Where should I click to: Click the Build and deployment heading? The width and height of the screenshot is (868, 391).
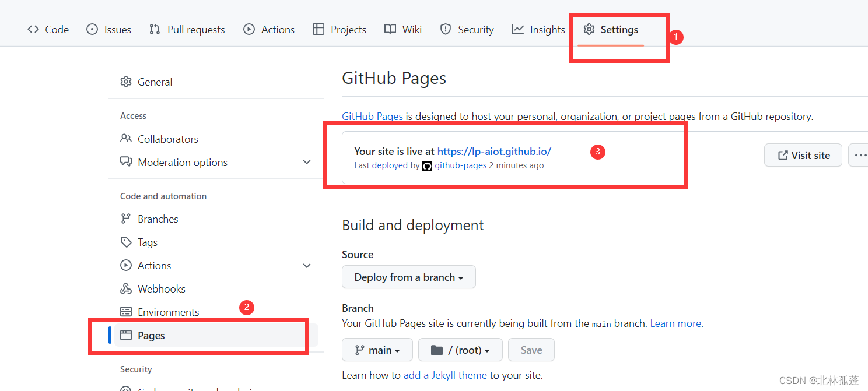[x=413, y=225]
